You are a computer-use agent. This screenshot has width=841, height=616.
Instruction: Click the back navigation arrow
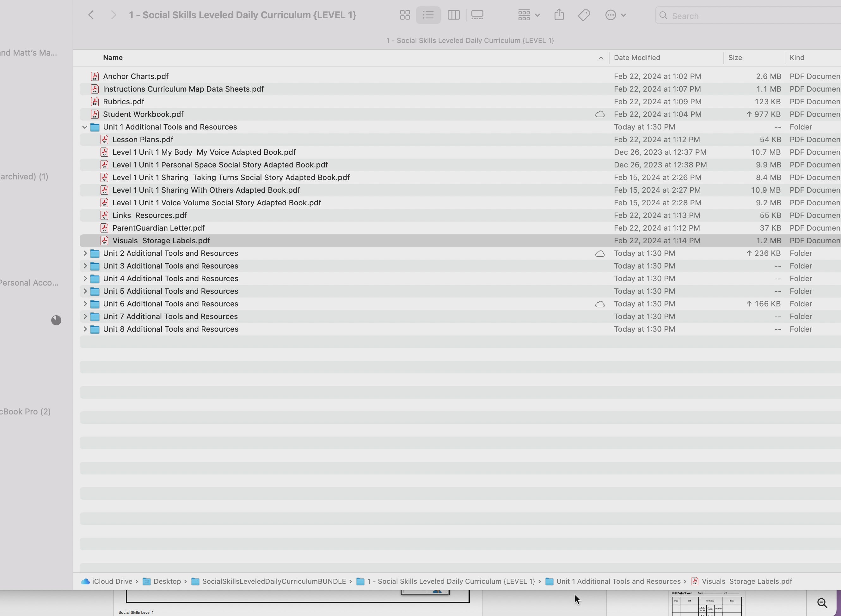tap(91, 15)
